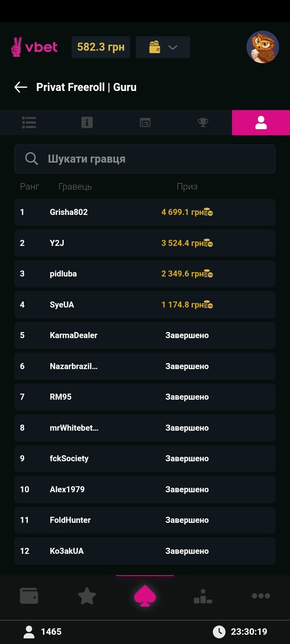Select player Grisha802 row

(145, 212)
